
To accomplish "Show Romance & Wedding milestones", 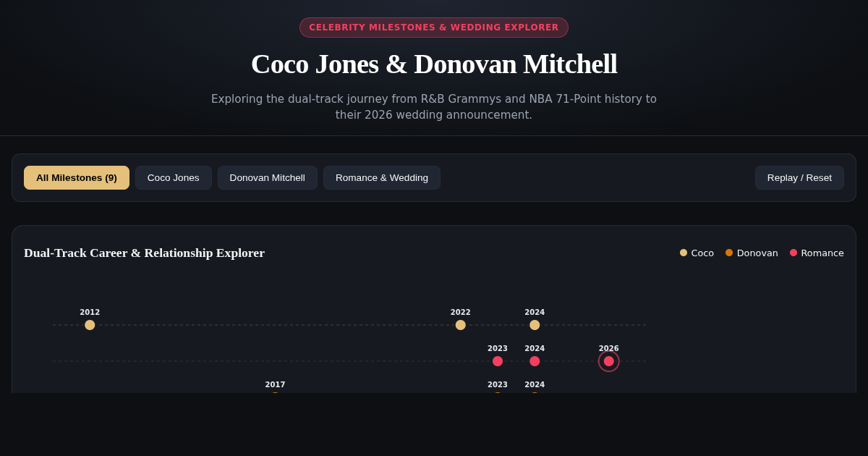I will [x=382, y=177].
